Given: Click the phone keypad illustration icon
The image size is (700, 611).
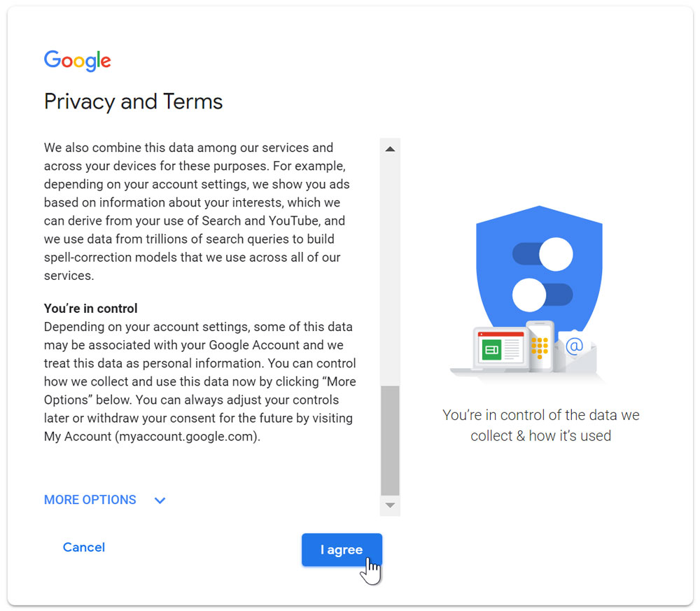Looking at the screenshot, I should pyautogui.click(x=540, y=346).
